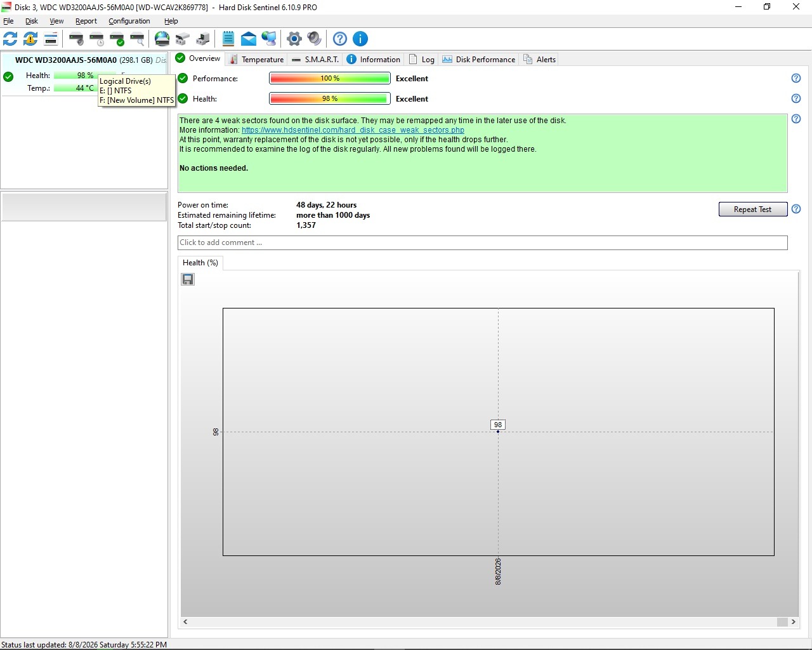Click the open hard drive toolbar icon
Screen dimensions: 812x650
183,39
